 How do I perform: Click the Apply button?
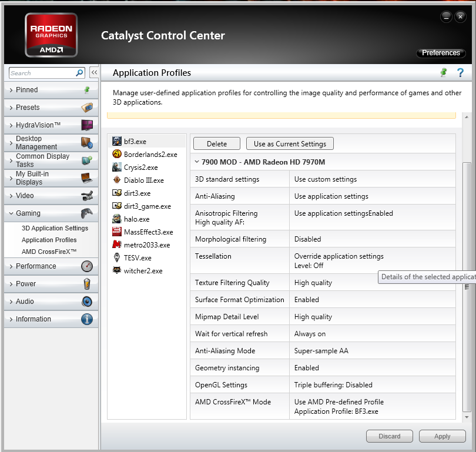pyautogui.click(x=443, y=436)
